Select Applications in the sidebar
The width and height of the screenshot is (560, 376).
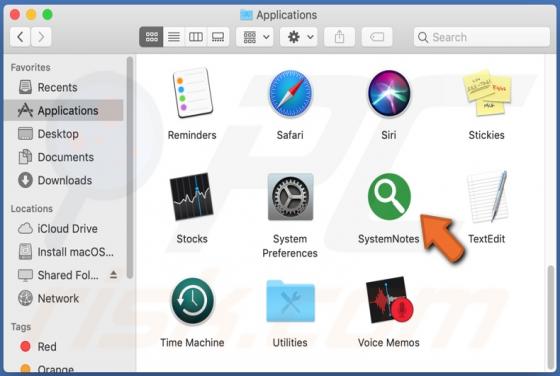tap(64, 110)
